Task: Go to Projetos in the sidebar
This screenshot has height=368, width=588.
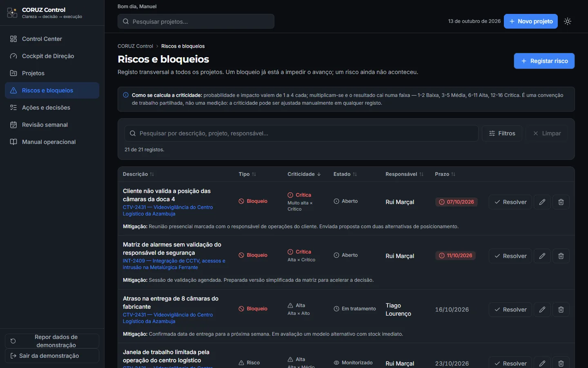Action: tap(52, 73)
